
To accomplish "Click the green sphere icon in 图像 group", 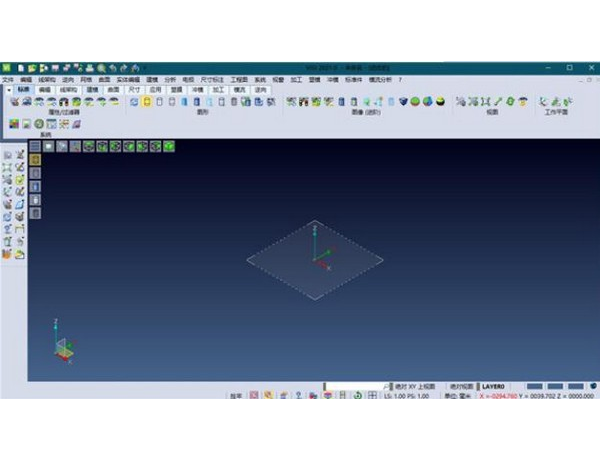I will pos(415,102).
